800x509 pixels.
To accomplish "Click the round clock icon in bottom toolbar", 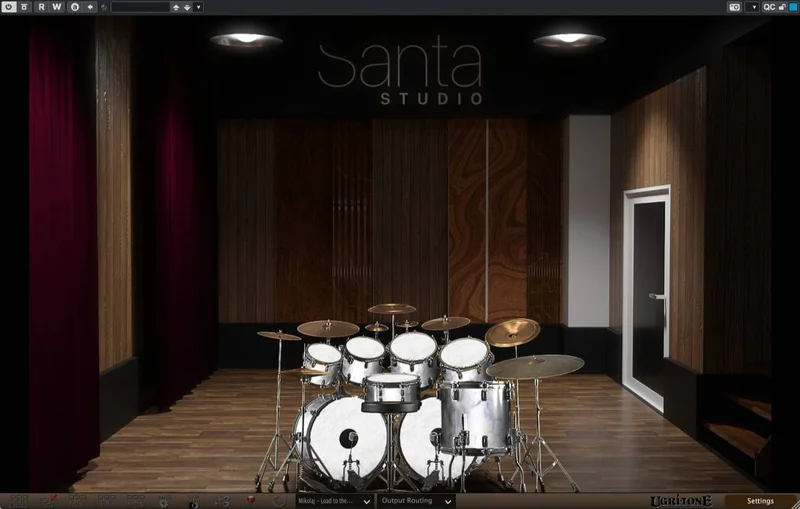I will pyautogui.click(x=279, y=501).
